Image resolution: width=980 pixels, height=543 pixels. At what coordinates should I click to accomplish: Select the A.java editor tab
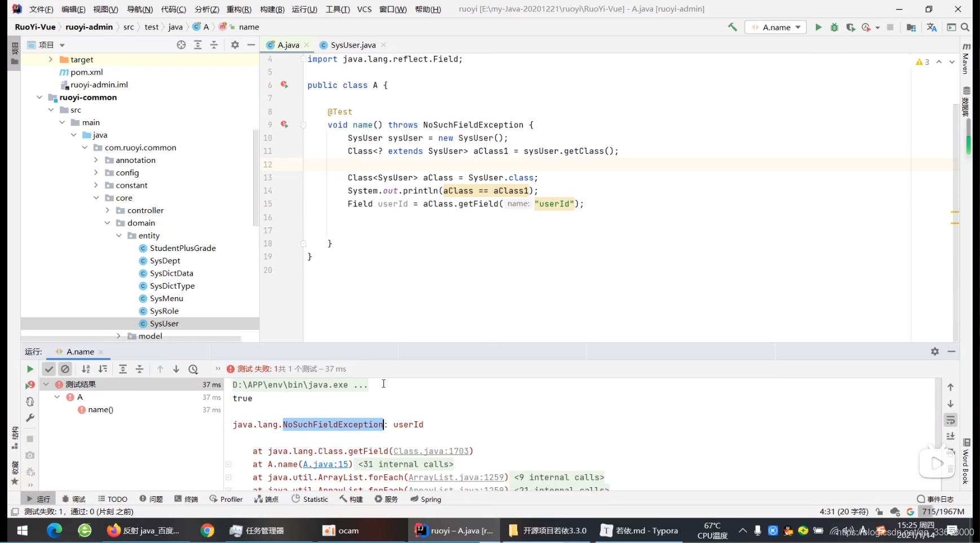tap(288, 45)
